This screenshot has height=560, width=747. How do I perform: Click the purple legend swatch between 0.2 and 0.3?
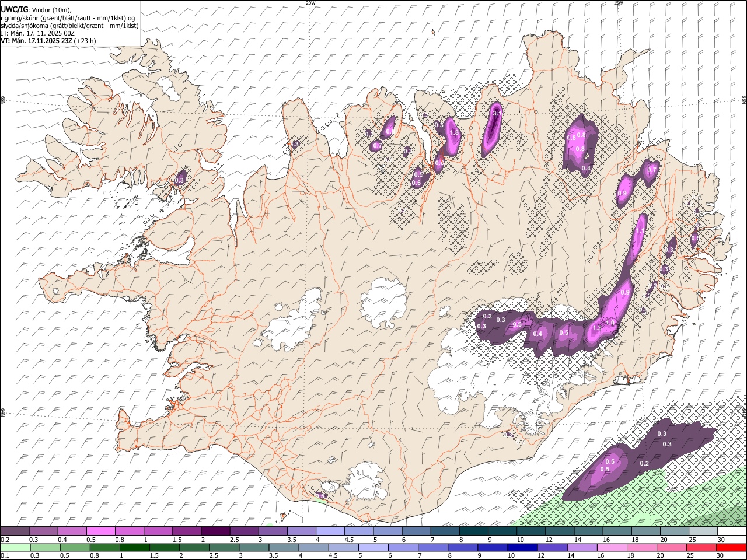(x=15, y=531)
